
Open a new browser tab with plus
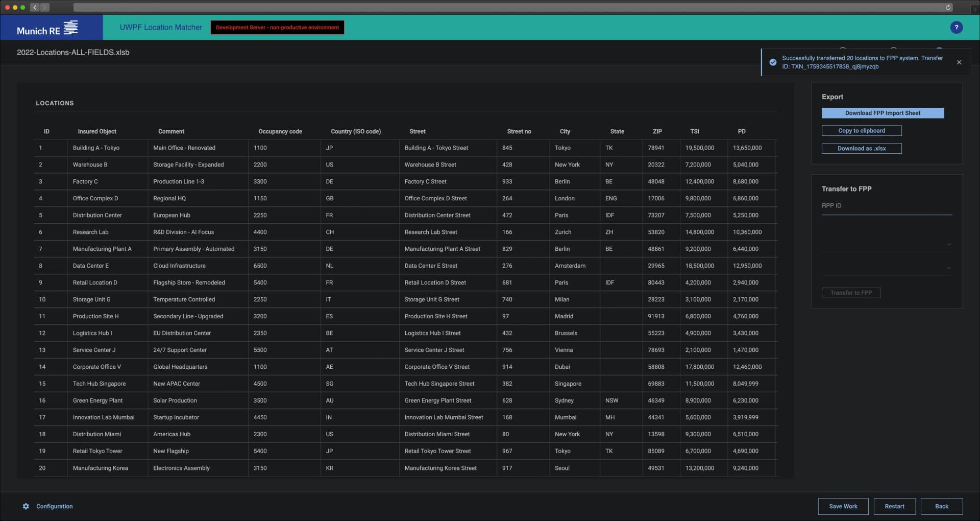pyautogui.click(x=974, y=9)
